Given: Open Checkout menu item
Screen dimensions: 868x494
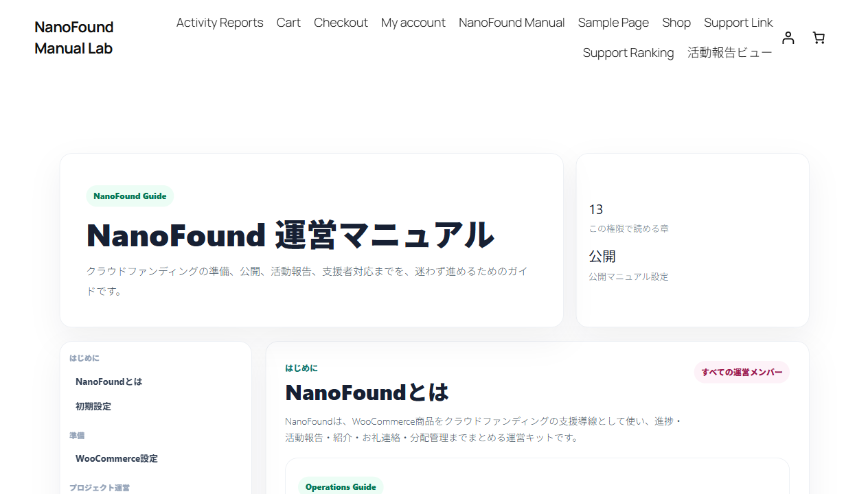Looking at the screenshot, I should pos(341,23).
